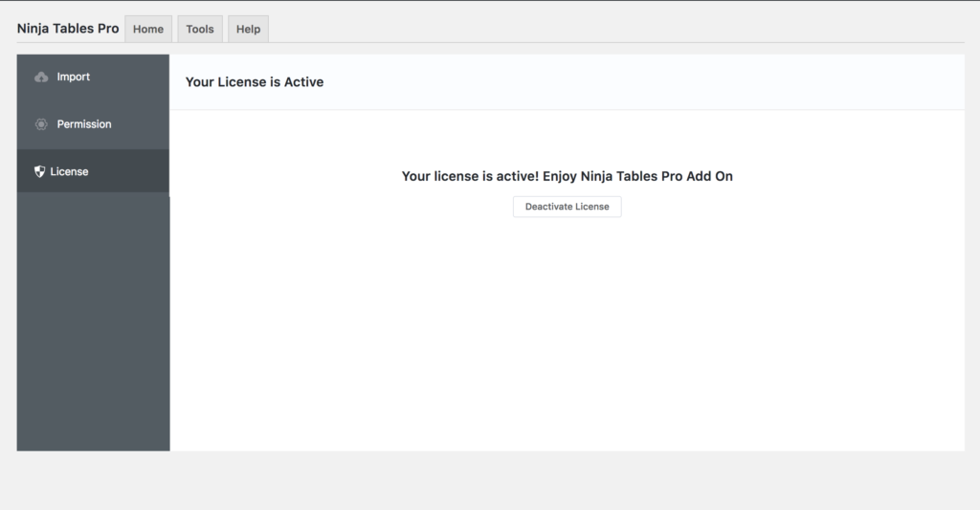Click the gray page background below the panel
This screenshot has height=510, width=980.
490,480
